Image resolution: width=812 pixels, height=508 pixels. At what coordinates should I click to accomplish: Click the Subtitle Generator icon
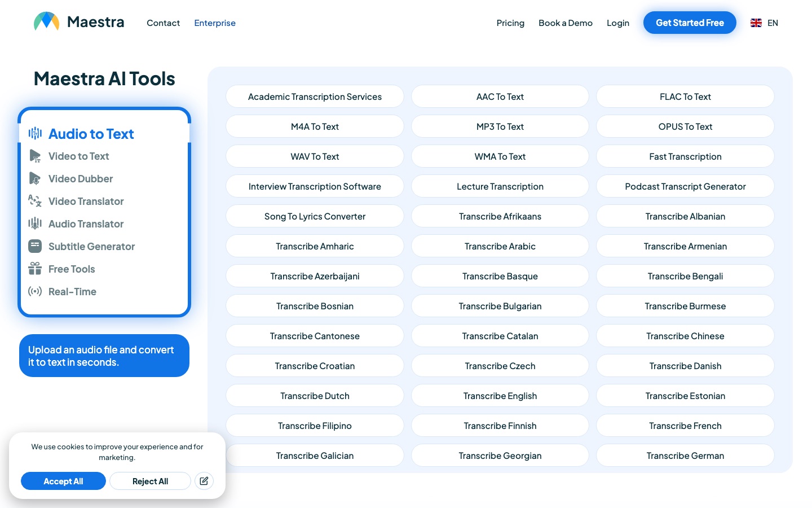tap(35, 246)
